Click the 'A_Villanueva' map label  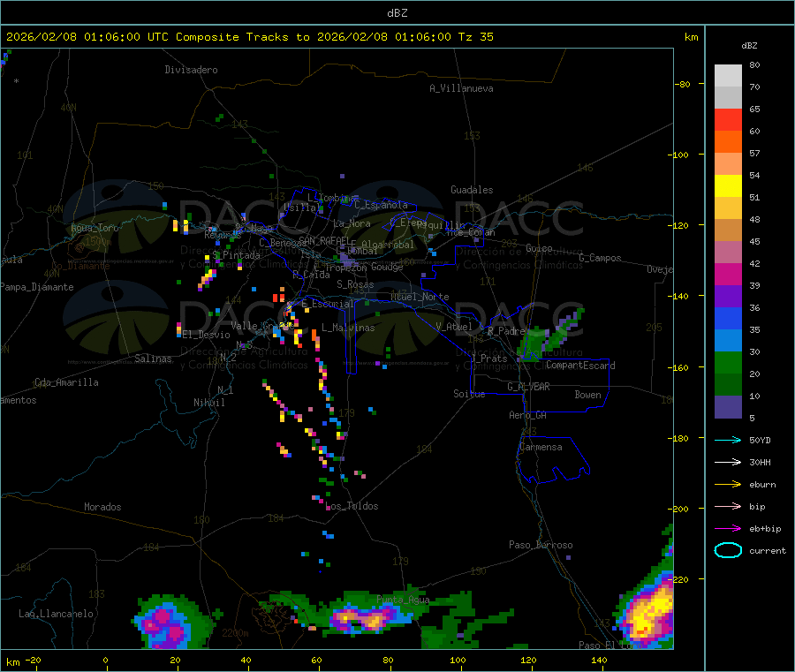(x=461, y=88)
